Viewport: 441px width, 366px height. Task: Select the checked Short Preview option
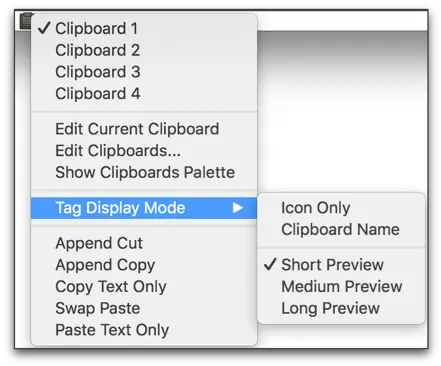click(341, 265)
